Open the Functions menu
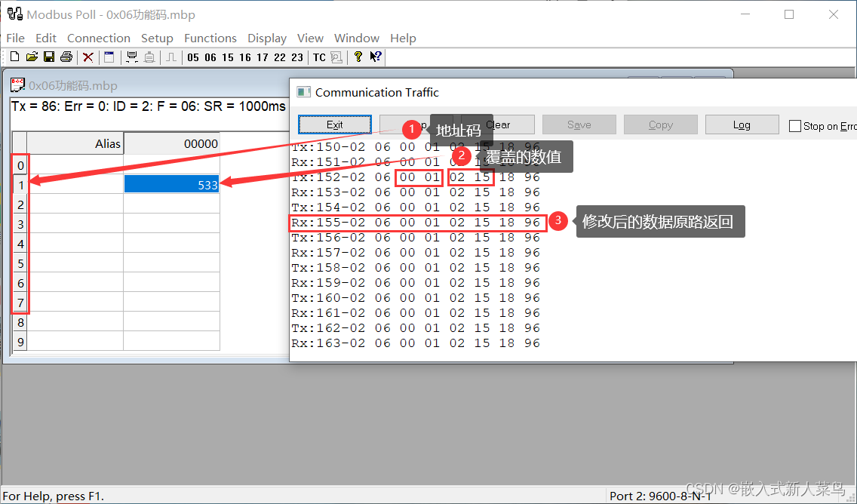This screenshot has height=504, width=857. tap(210, 38)
